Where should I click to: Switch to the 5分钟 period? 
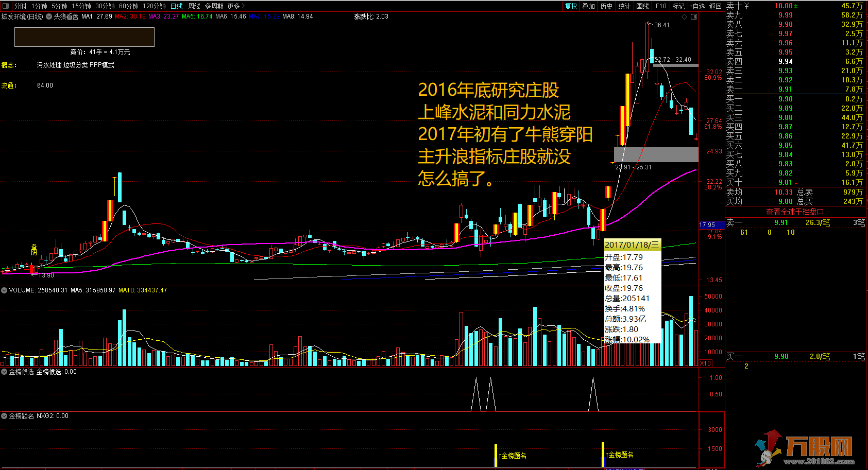(59, 6)
